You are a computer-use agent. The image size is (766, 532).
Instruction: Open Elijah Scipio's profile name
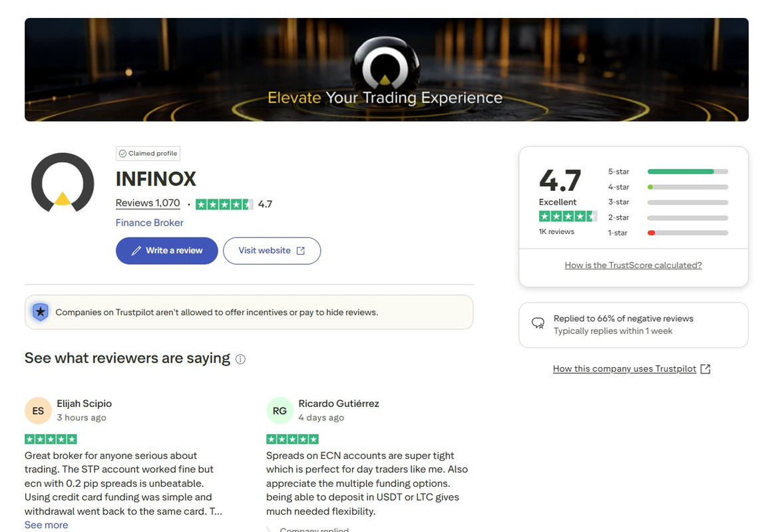click(84, 404)
